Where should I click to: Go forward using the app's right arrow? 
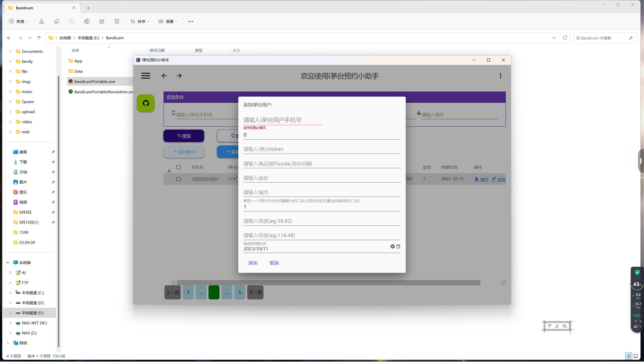pyautogui.click(x=179, y=76)
